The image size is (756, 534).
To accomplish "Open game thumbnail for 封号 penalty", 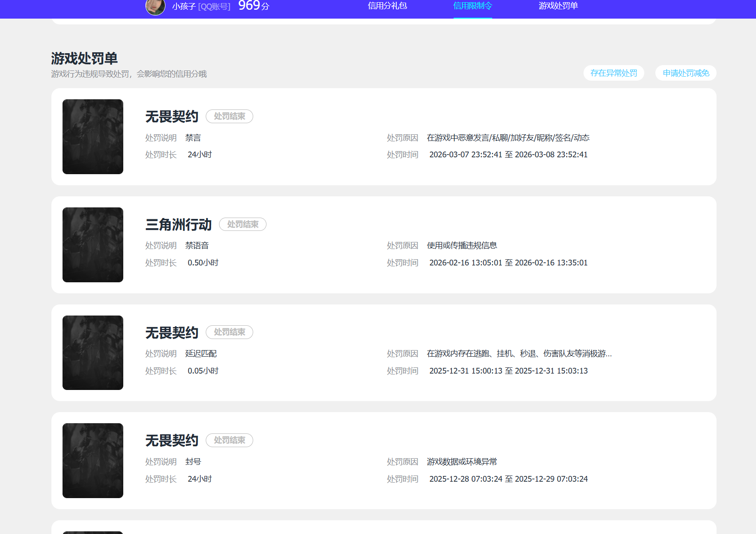I will click(x=93, y=460).
